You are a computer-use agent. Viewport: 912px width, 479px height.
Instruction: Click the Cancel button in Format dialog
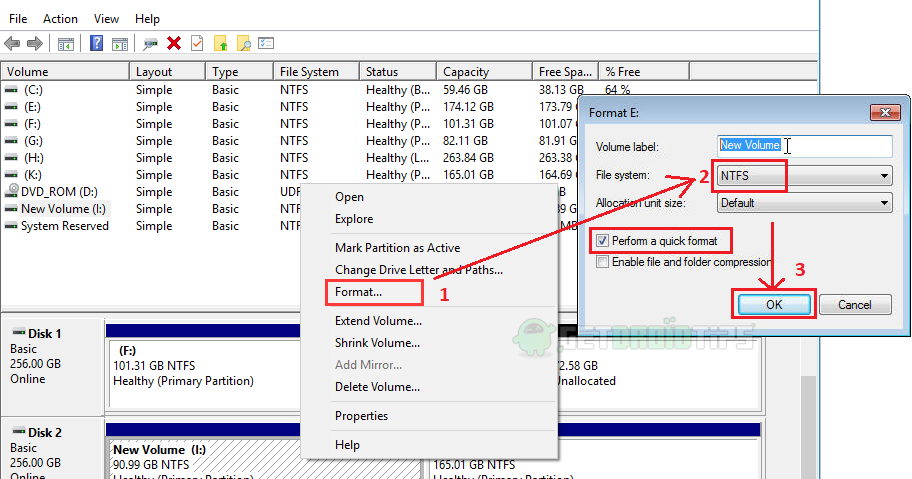854,305
